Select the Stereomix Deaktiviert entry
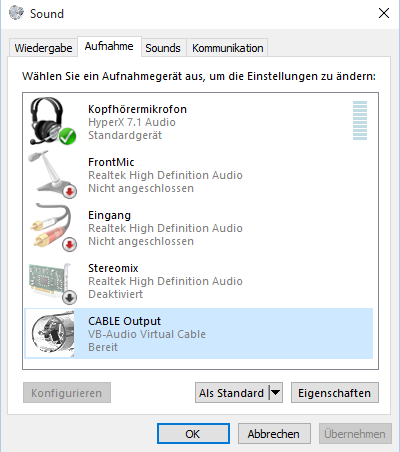400x452 pixels. [x=199, y=281]
